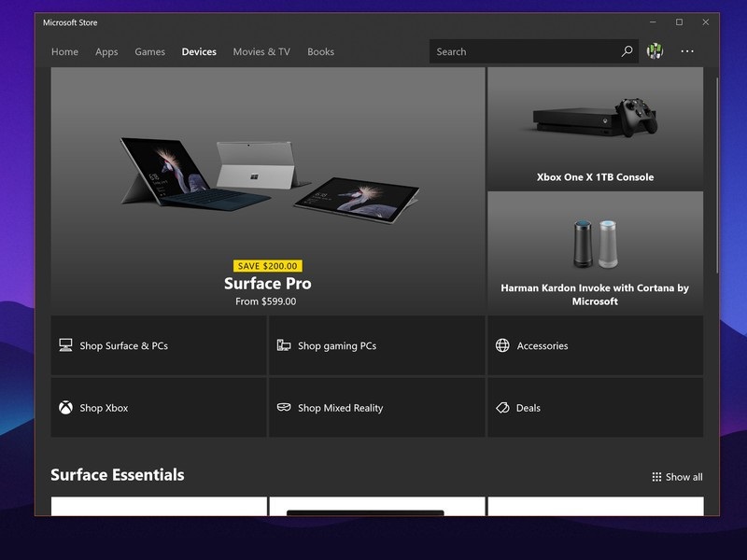The width and height of the screenshot is (747, 560).
Task: Minimize the Microsoft Store window
Action: [653, 21]
